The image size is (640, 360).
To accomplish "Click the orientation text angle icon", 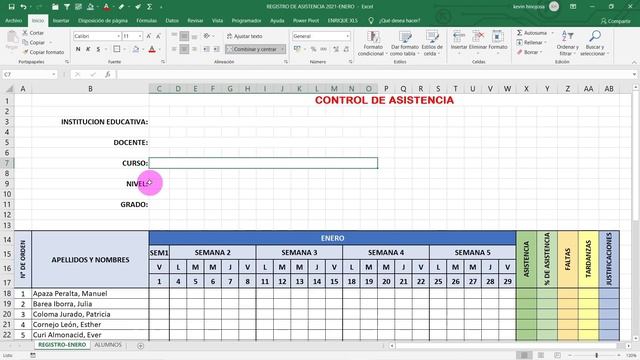I will pyautogui.click(x=207, y=36).
